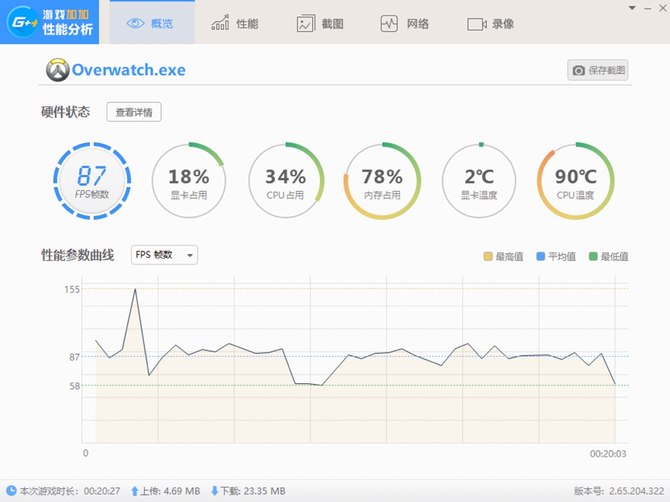Click the 性能参数曲线 heading
Screen dimensions: 670x502
(x=78, y=255)
